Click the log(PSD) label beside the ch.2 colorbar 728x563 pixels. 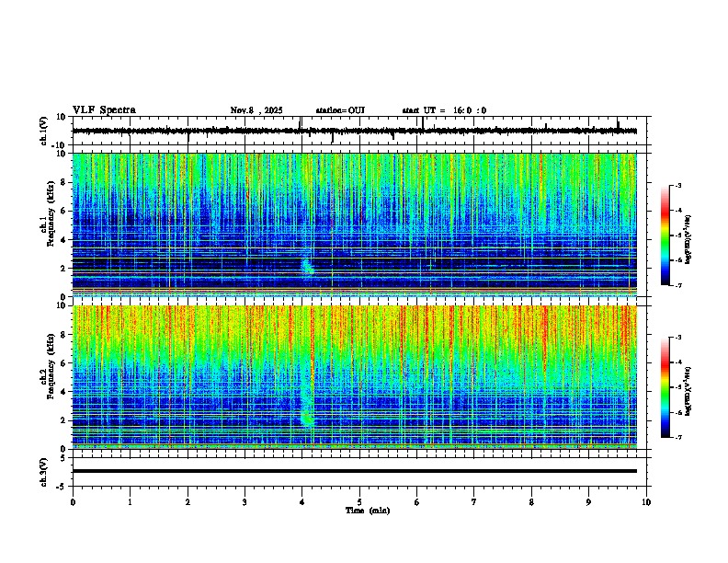(688, 391)
